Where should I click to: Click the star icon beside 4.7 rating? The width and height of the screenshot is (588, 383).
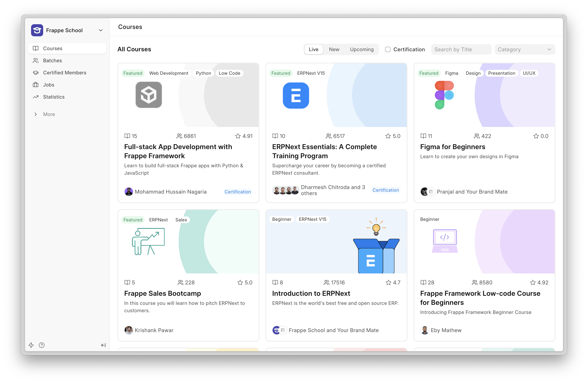[388, 283]
